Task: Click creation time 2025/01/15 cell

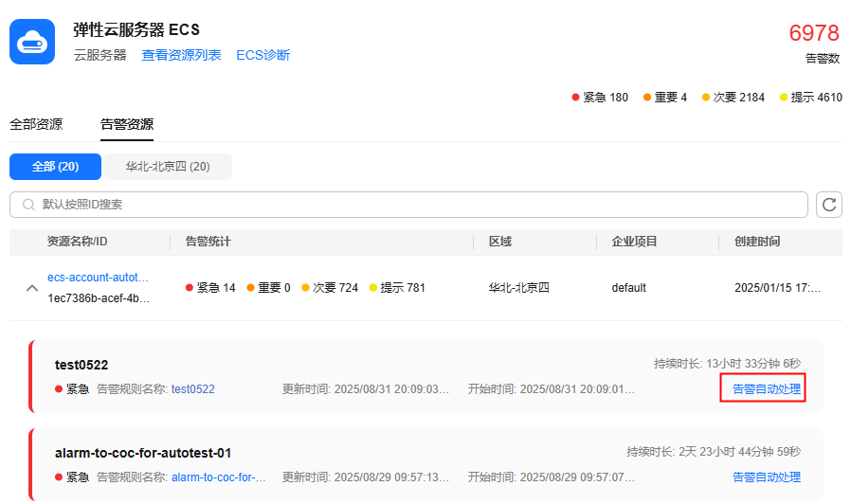Action: pyautogui.click(x=778, y=288)
